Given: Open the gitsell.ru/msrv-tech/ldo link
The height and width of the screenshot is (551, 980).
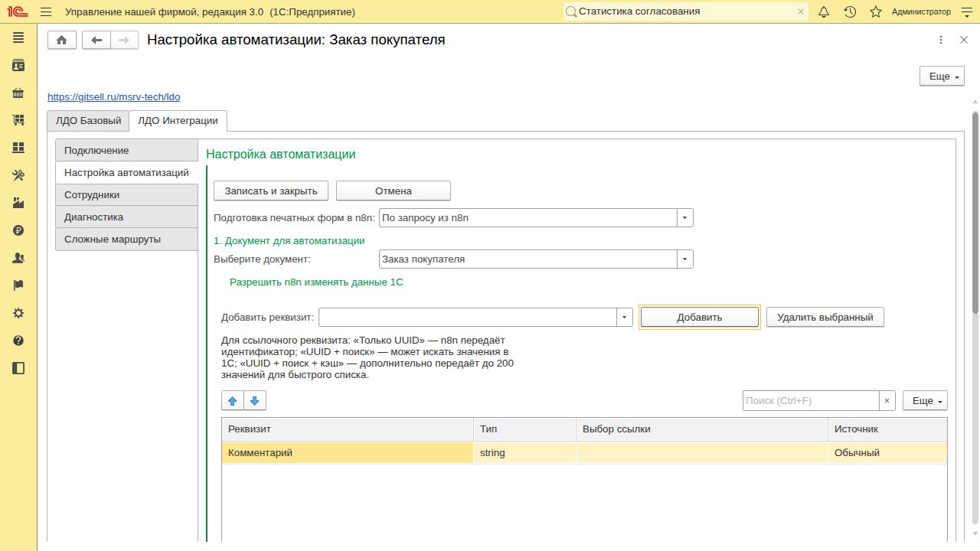Looking at the screenshot, I should pyautogui.click(x=114, y=97).
